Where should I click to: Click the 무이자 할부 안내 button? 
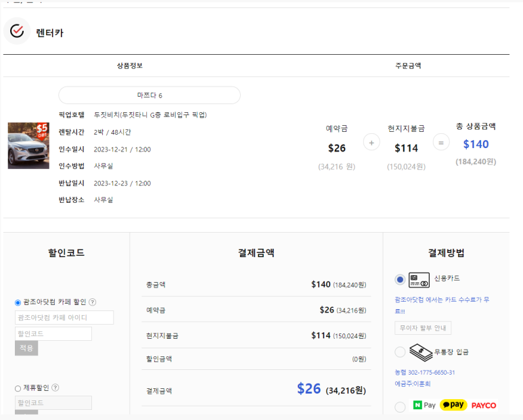(423, 328)
